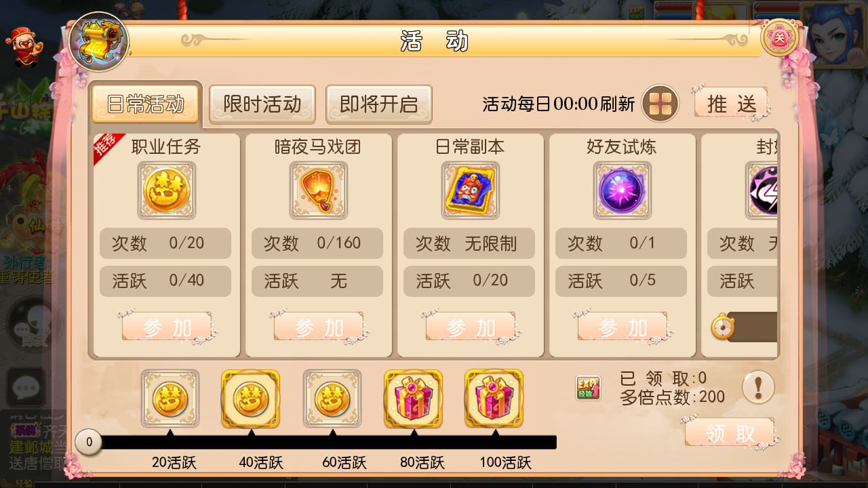Claim the 40活跃 coin reward

250,399
